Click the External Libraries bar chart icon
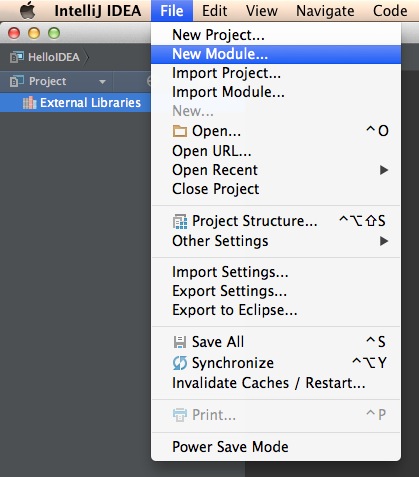This screenshot has height=477, width=419. (29, 103)
